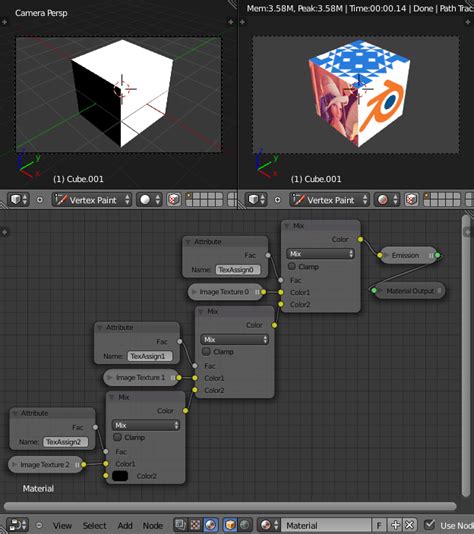Image resolution: width=474 pixels, height=534 pixels.
Task: Open the Add menu in node editor
Action: coord(125,525)
